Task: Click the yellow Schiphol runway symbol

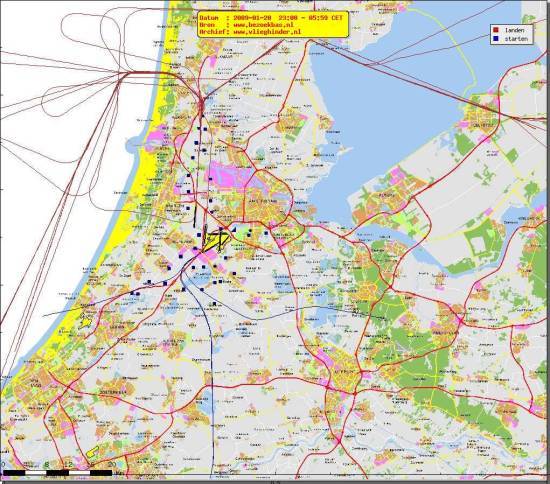Action: pyautogui.click(x=216, y=242)
